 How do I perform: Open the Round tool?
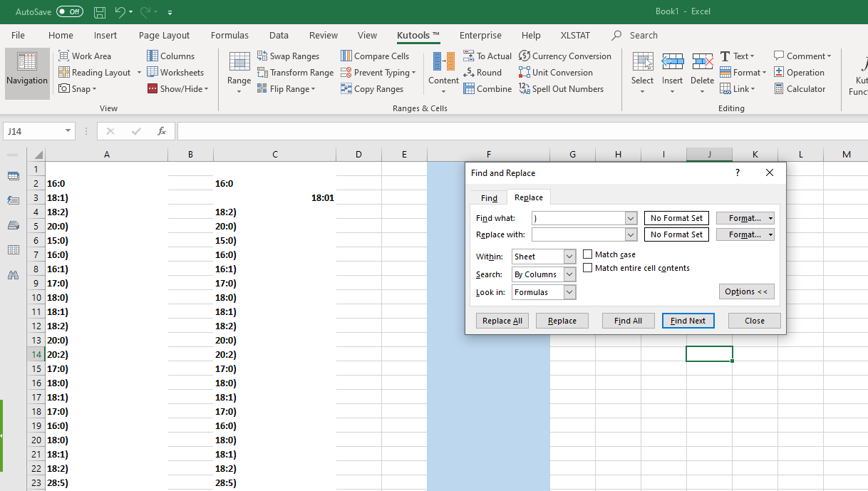[x=485, y=72]
